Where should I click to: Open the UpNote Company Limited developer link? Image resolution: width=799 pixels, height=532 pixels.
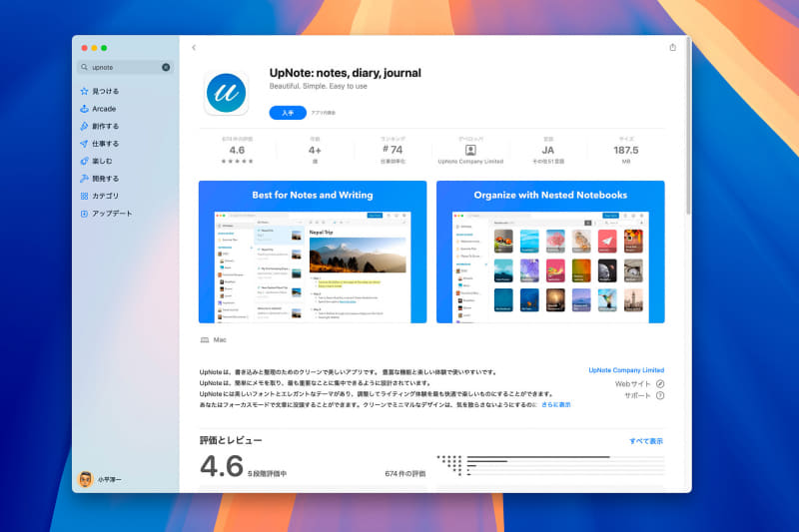[626, 370]
